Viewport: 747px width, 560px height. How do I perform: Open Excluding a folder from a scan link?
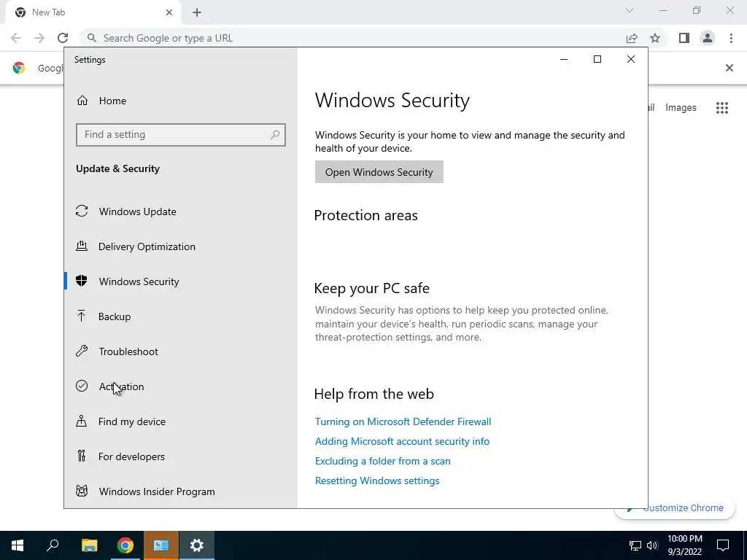[x=382, y=461]
